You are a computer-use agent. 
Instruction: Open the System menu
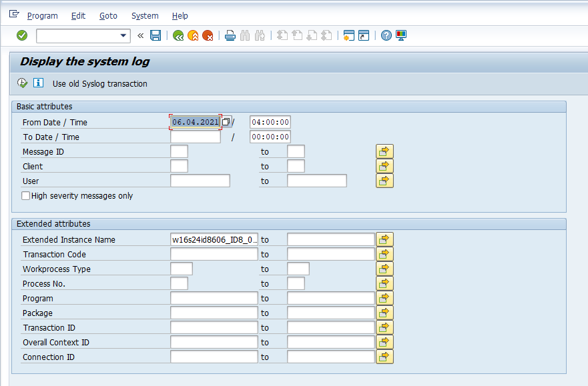point(145,15)
